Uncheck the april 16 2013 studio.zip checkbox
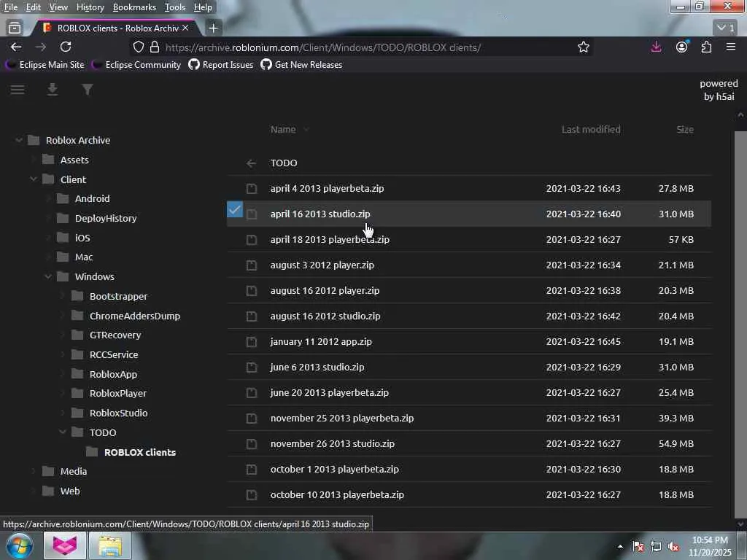This screenshot has width=747, height=560. pos(235,209)
